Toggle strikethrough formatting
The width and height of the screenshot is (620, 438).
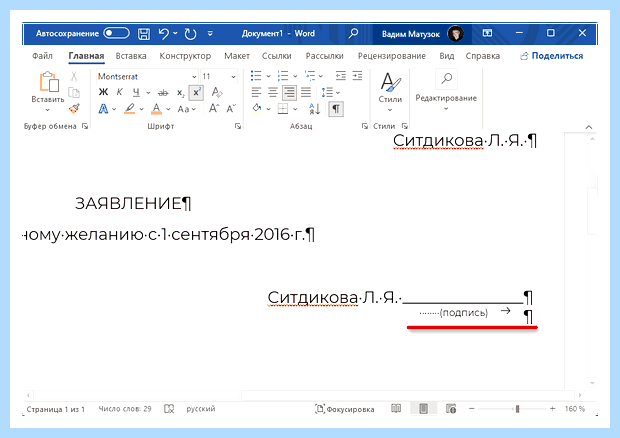163,93
